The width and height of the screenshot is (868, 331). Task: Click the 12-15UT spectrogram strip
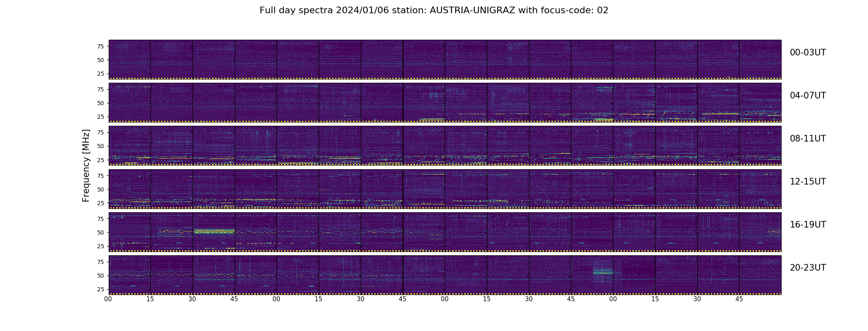[x=445, y=189]
